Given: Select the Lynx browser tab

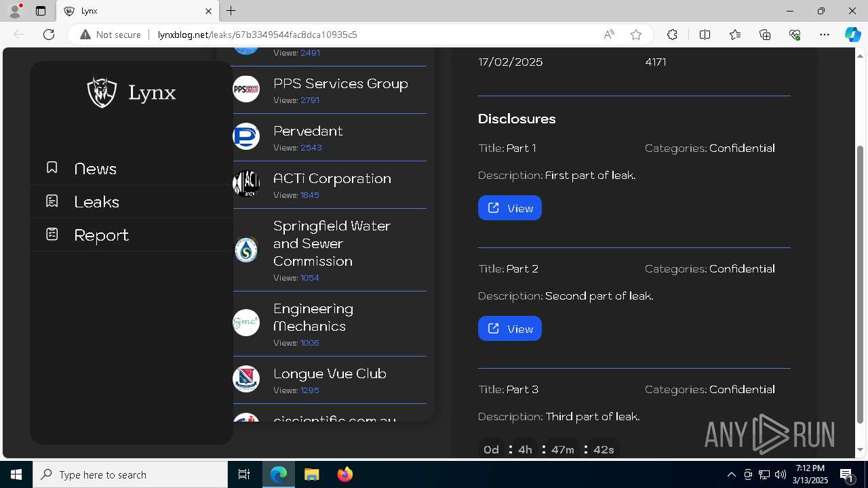Looking at the screenshot, I should click(138, 11).
